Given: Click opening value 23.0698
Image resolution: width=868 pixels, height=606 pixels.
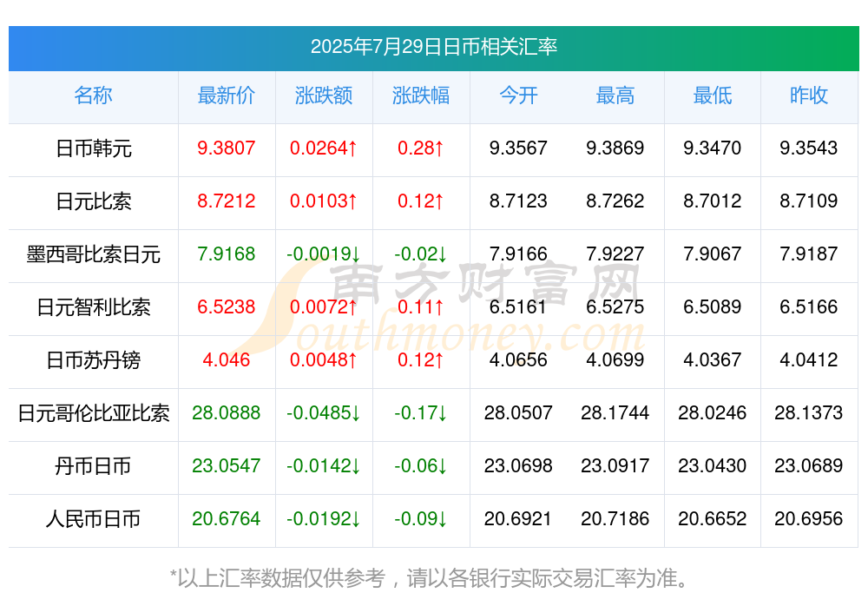Looking at the screenshot, I should coord(518,466).
